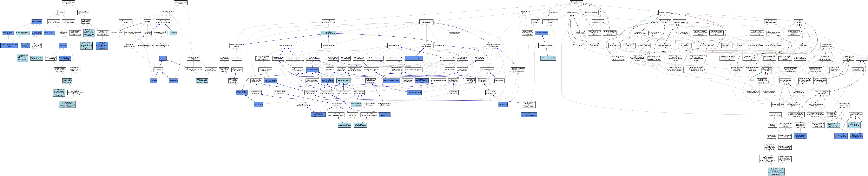Click the 'cellular_component Hand1' root node
Screen dimensions: 868x176
pos(181,3)
